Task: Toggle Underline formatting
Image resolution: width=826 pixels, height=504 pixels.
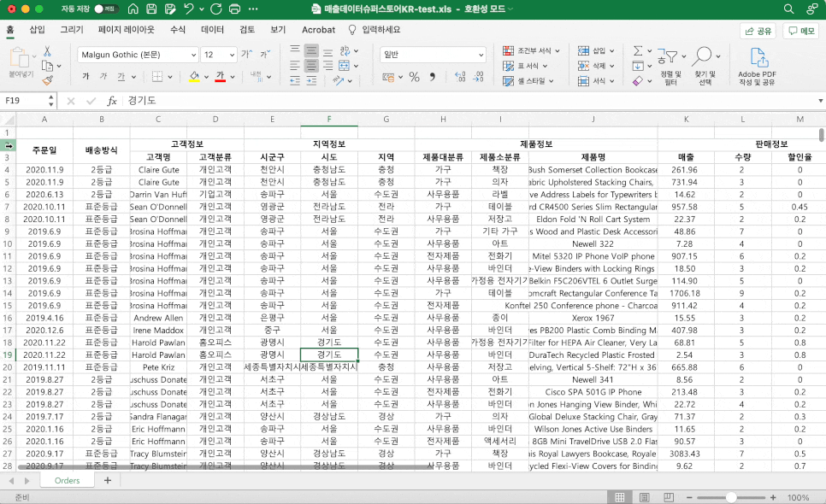Action: point(121,77)
